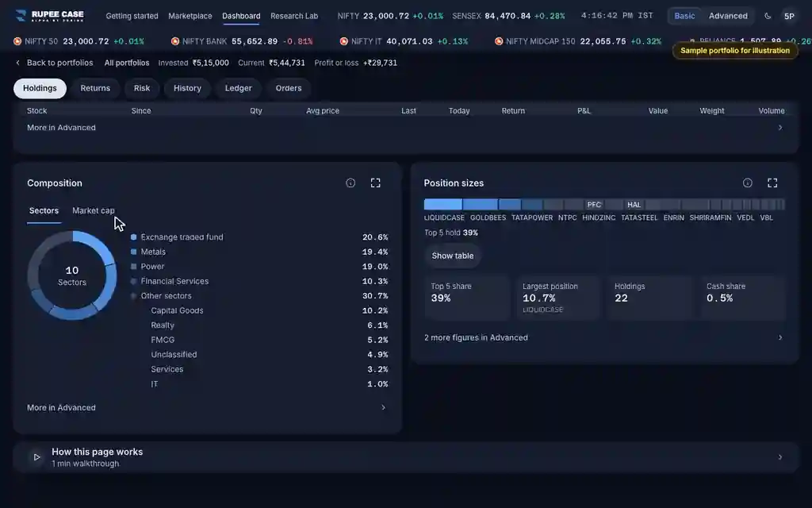Screen dimensions: 812x508
Task: Click Financial Services legend swatch
Action: tap(133, 281)
